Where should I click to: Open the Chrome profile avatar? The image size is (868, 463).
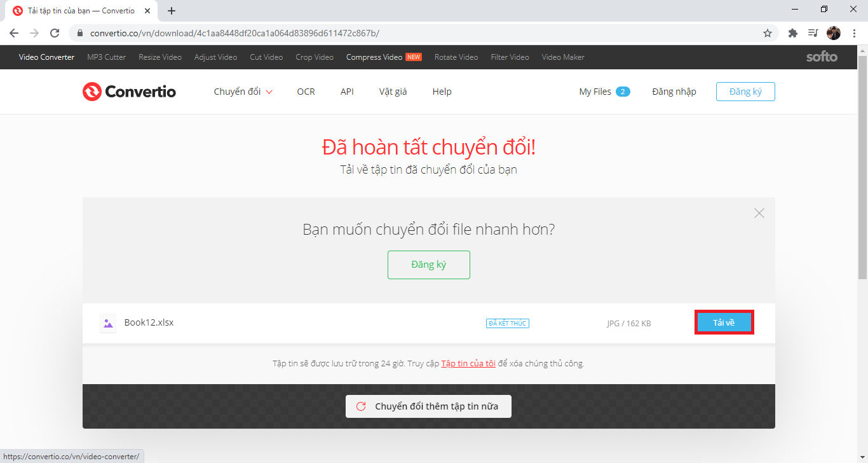click(834, 33)
